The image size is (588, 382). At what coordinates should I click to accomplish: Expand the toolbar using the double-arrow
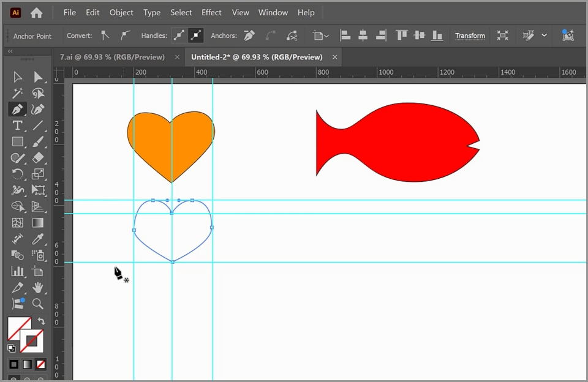pos(10,51)
